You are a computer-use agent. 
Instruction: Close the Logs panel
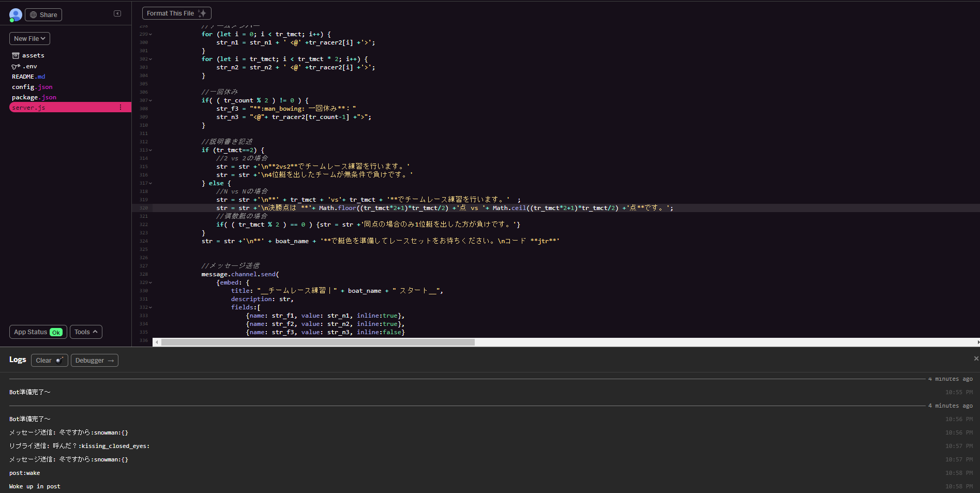pyautogui.click(x=976, y=358)
